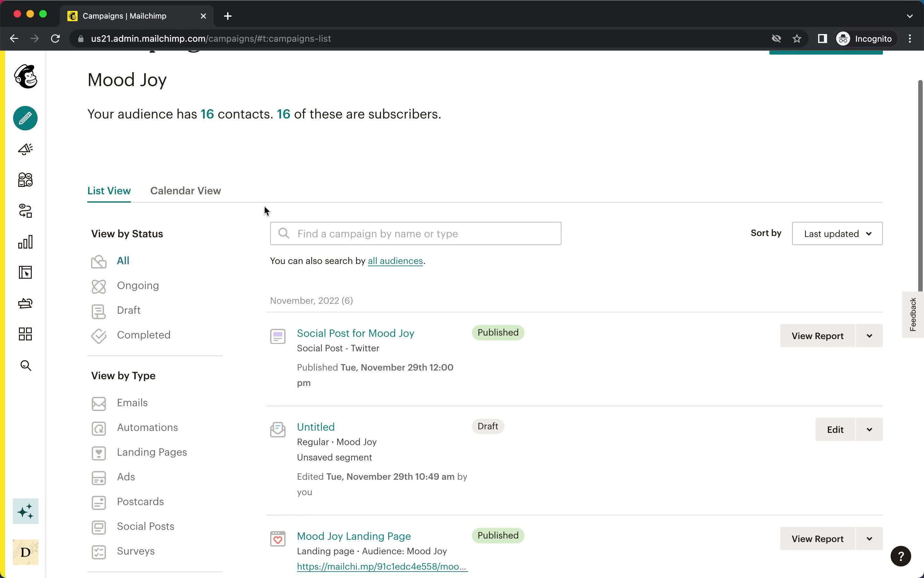The image size is (924, 578).
Task: Filter by Emails type
Action: pyautogui.click(x=132, y=403)
